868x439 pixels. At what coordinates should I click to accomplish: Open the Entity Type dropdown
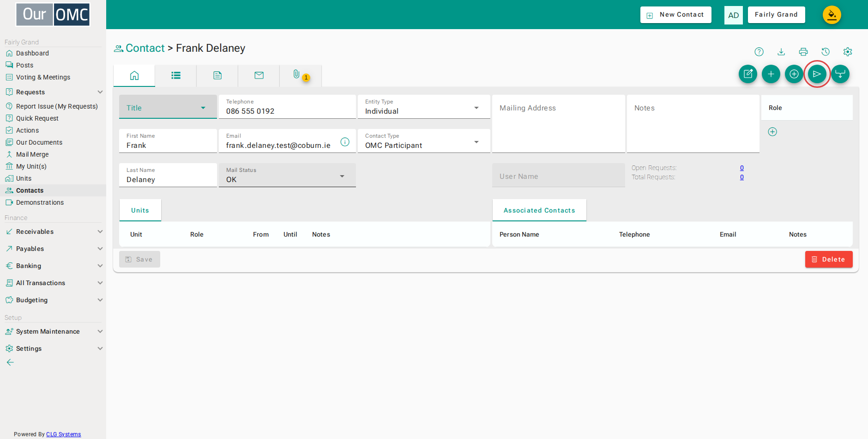[x=424, y=107]
